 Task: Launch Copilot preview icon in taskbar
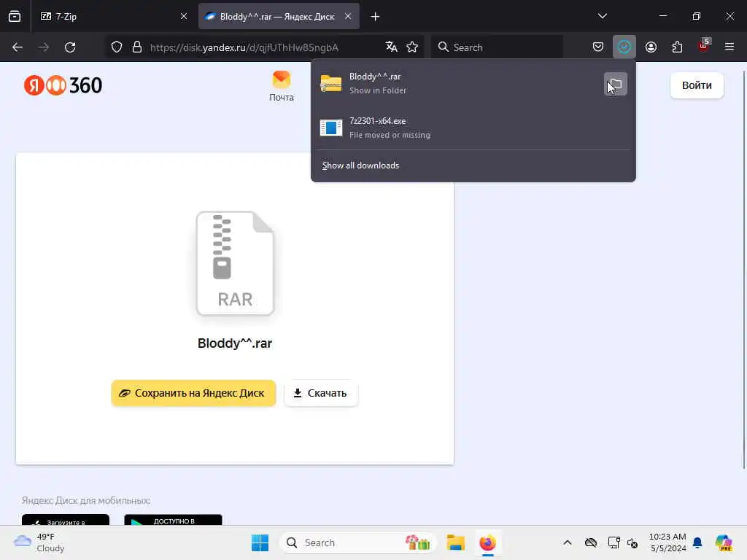pos(724,542)
